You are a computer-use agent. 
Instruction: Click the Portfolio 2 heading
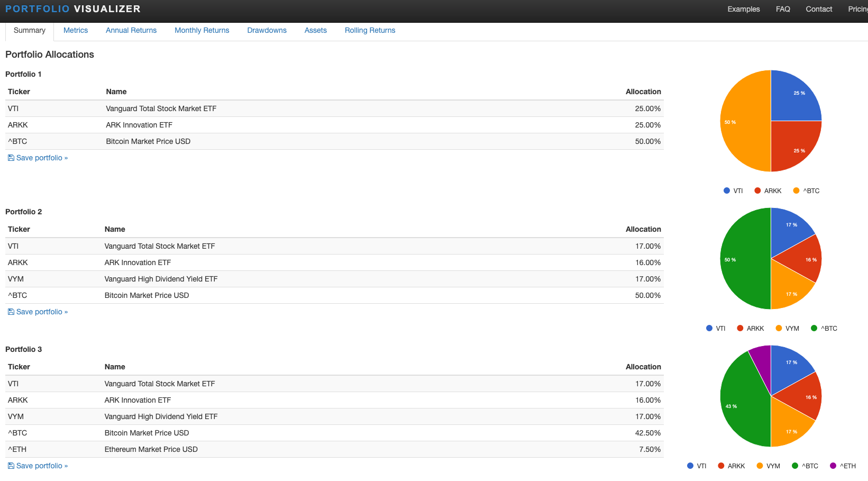[24, 212]
